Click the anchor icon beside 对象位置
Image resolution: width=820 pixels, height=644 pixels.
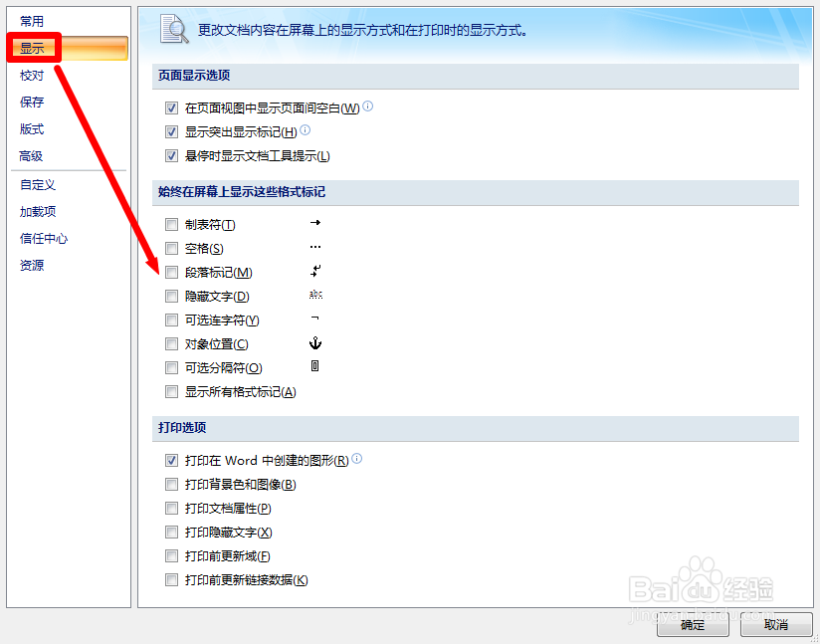coord(315,343)
